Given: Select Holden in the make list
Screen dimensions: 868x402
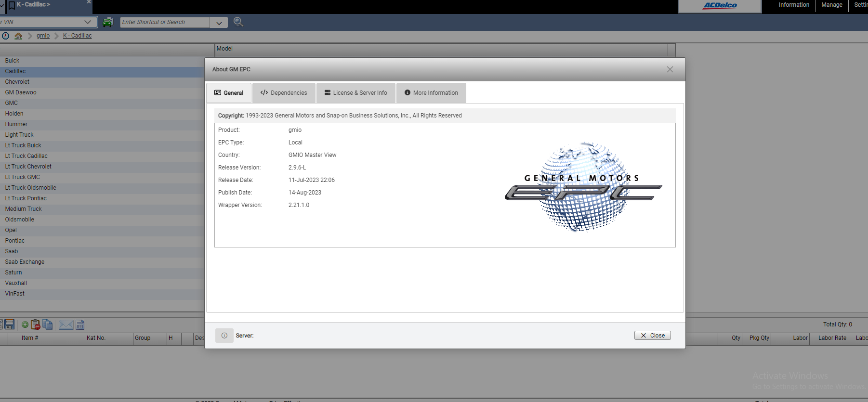Looking at the screenshot, I should point(102,114).
